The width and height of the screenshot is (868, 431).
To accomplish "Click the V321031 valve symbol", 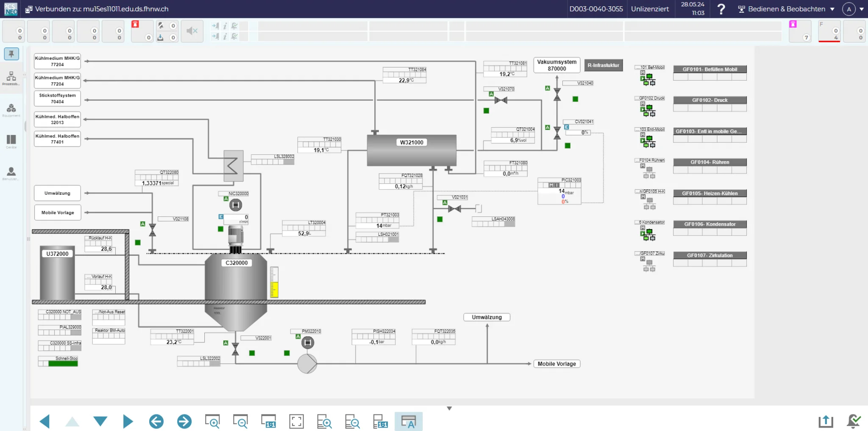I will pyautogui.click(x=454, y=209).
